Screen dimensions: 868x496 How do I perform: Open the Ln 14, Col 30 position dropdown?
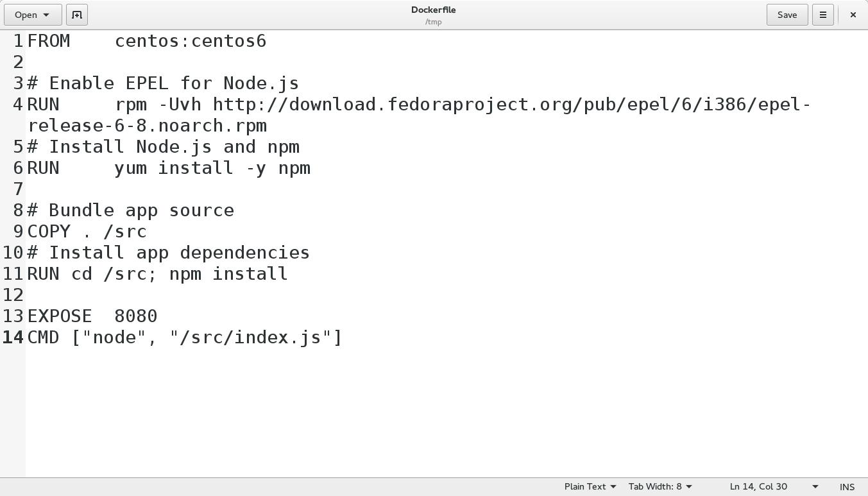point(774,486)
